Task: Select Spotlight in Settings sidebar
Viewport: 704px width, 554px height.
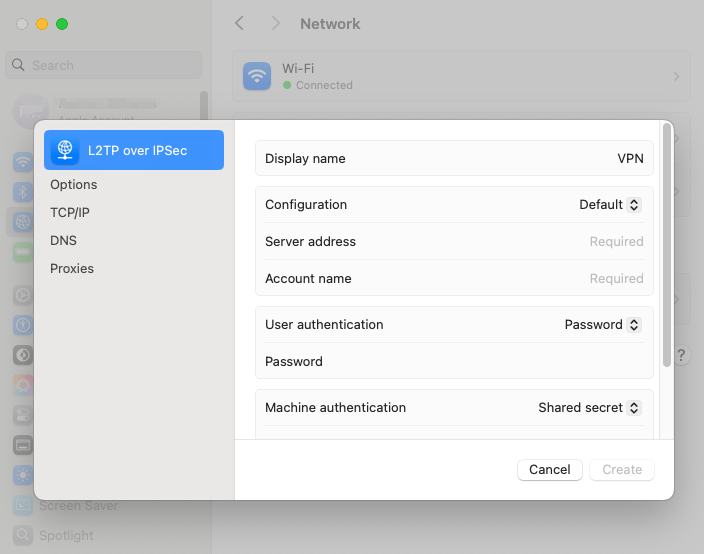Action: pos(66,535)
